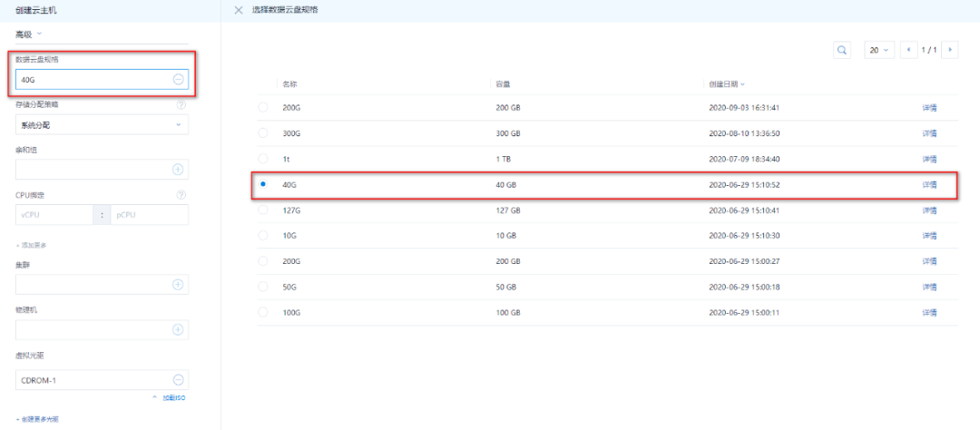
Task: Open help icon for 存储分配策略
Action: 181,104
